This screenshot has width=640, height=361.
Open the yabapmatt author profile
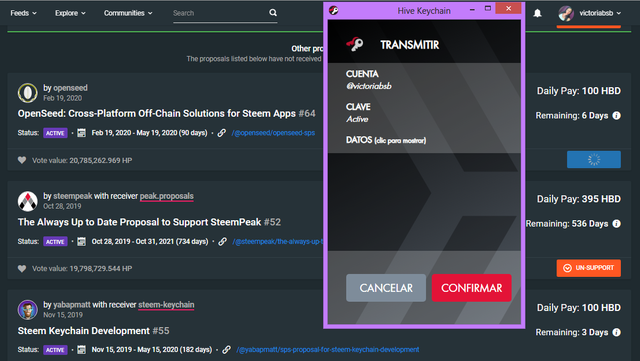(72, 305)
